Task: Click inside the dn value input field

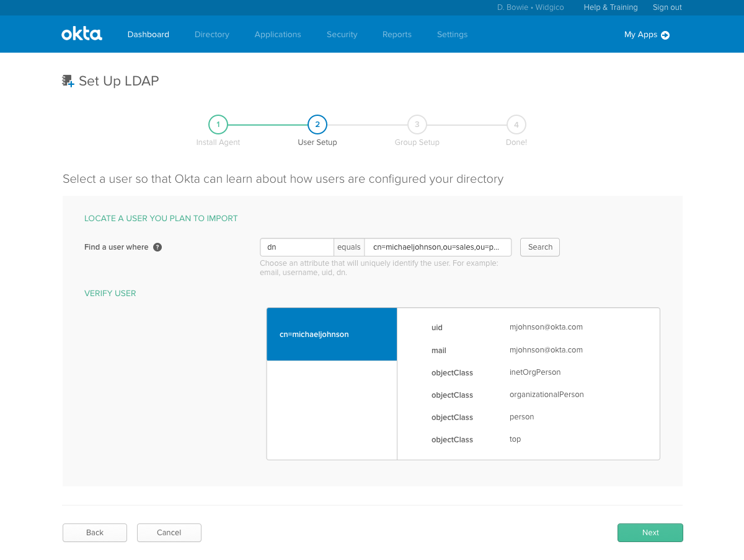Action: click(438, 247)
